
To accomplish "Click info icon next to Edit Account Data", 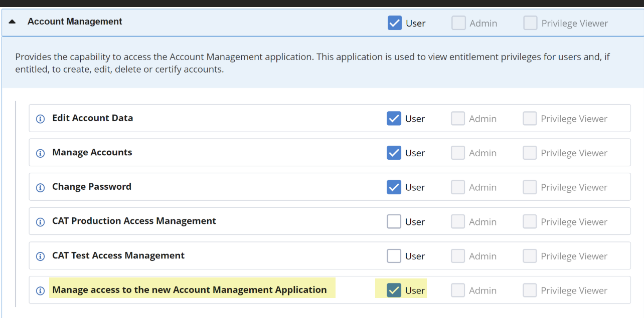I will 41,119.
